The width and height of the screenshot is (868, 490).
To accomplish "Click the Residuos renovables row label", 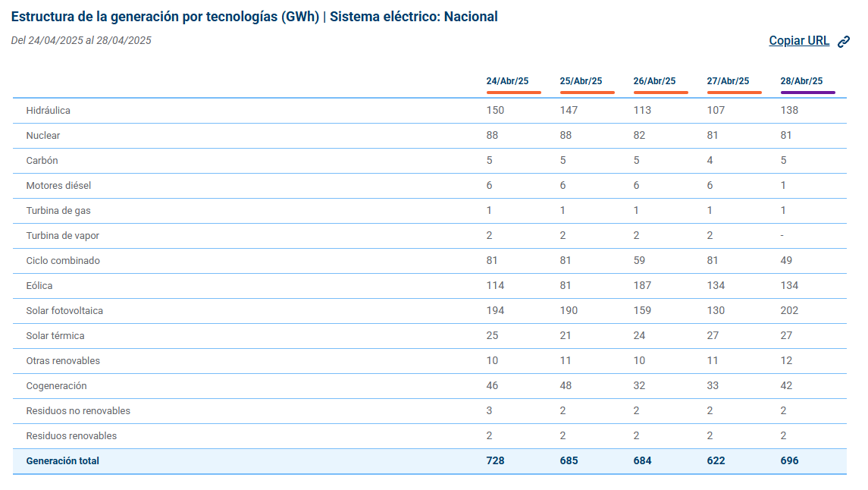I will 71,435.
